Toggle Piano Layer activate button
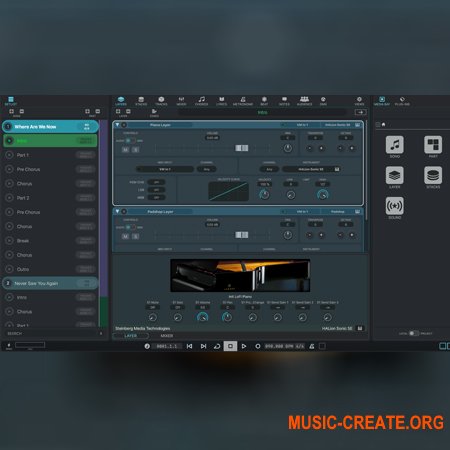This screenshot has height=450, width=450. click(x=124, y=125)
